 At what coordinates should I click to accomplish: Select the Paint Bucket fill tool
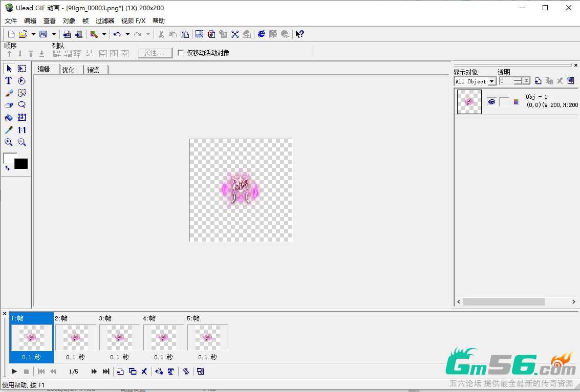(8, 118)
